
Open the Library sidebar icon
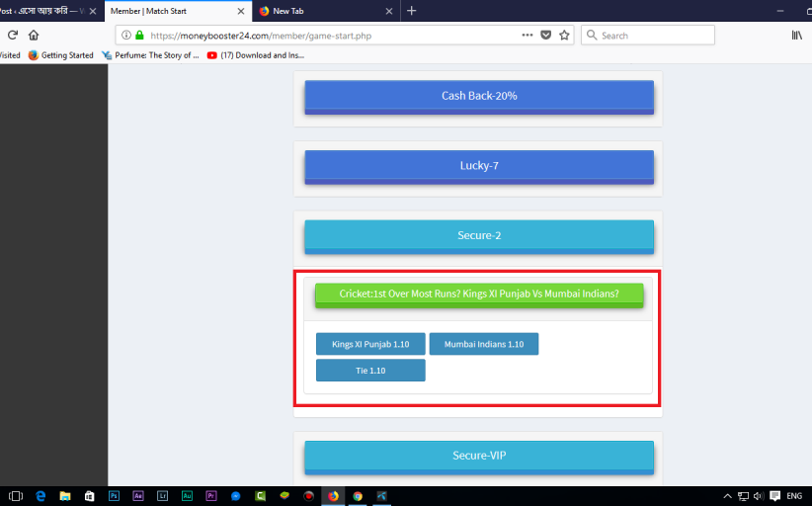point(796,35)
